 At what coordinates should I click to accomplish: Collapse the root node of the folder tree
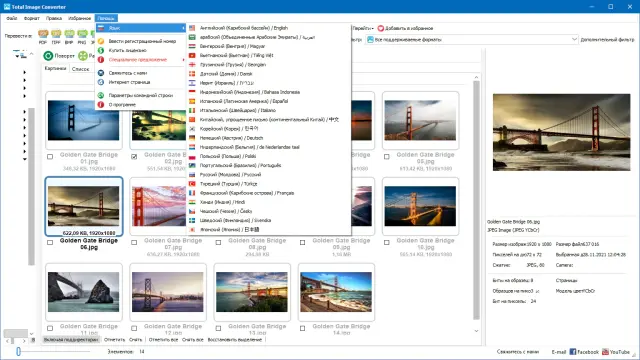pos(17,56)
